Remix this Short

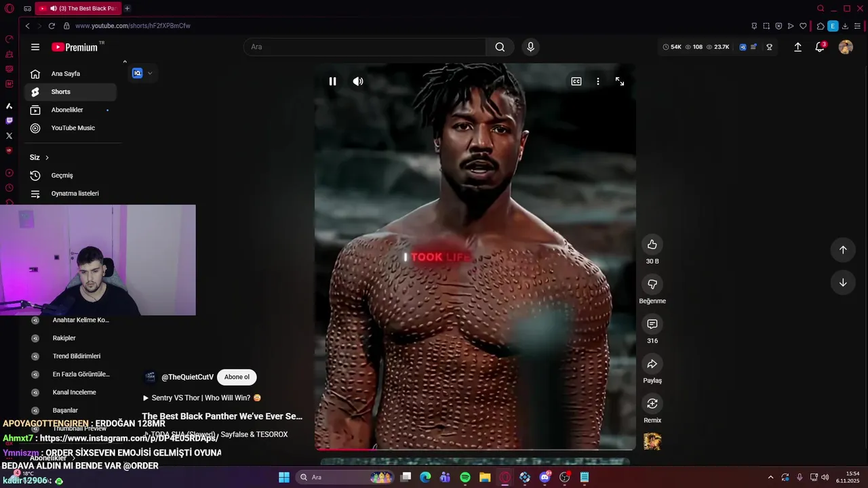point(652,404)
